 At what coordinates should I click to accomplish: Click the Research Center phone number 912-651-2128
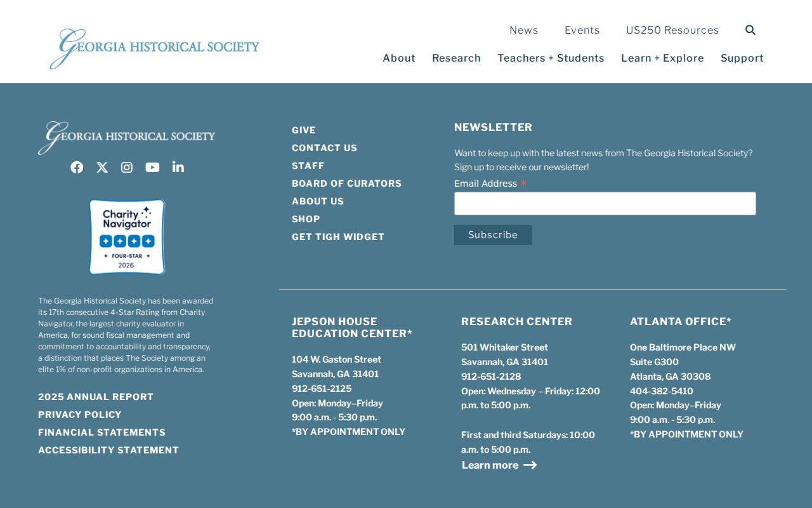pyautogui.click(x=491, y=377)
